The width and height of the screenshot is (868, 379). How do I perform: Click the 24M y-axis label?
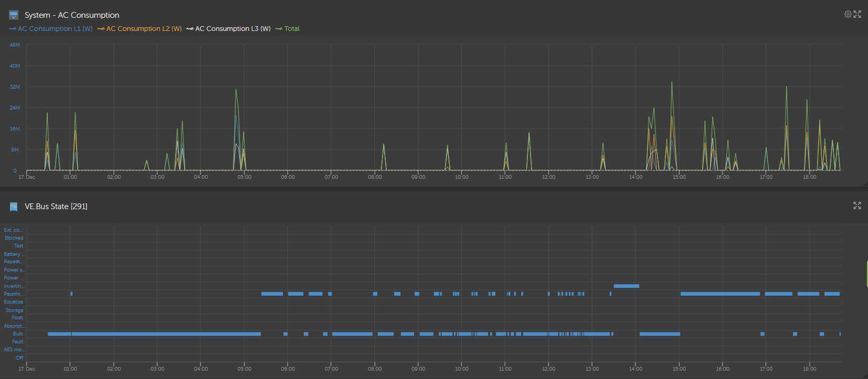click(15, 108)
